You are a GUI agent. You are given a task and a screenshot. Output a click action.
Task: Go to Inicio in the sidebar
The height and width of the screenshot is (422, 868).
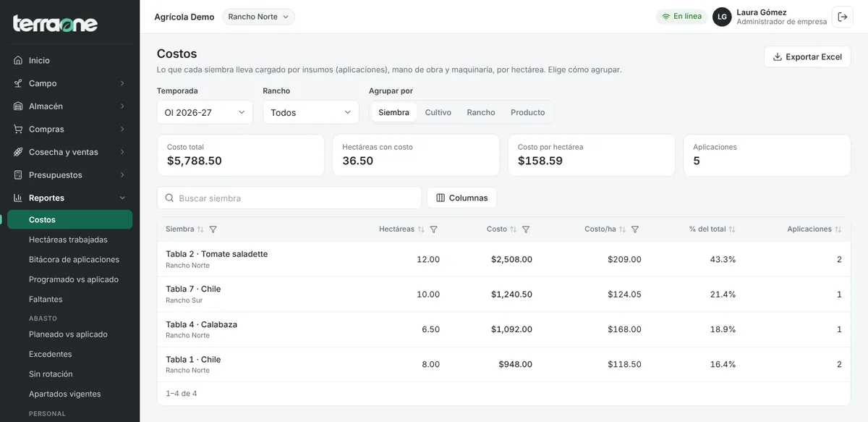[x=69, y=60]
